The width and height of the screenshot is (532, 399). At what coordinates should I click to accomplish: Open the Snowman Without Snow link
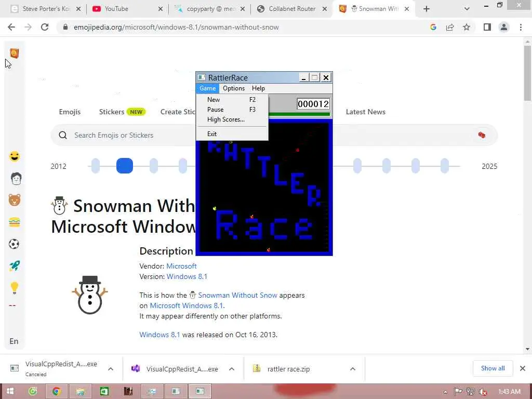tap(237, 295)
